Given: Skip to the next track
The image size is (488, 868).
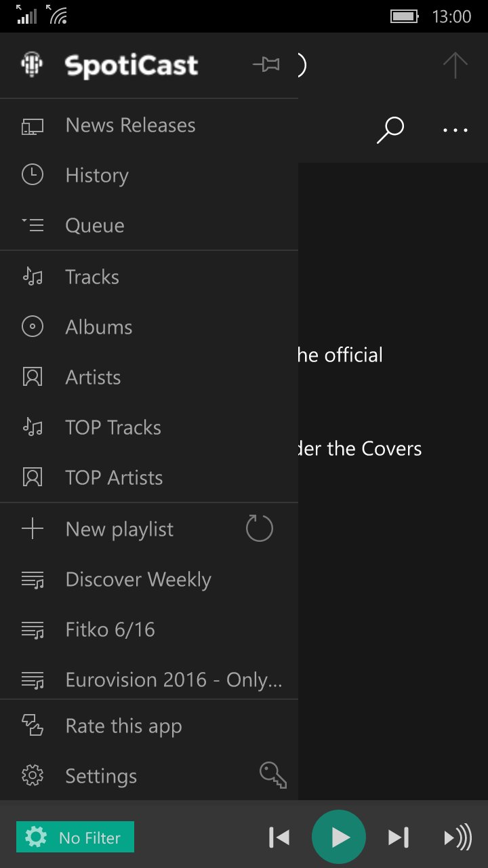Looking at the screenshot, I should click(399, 838).
